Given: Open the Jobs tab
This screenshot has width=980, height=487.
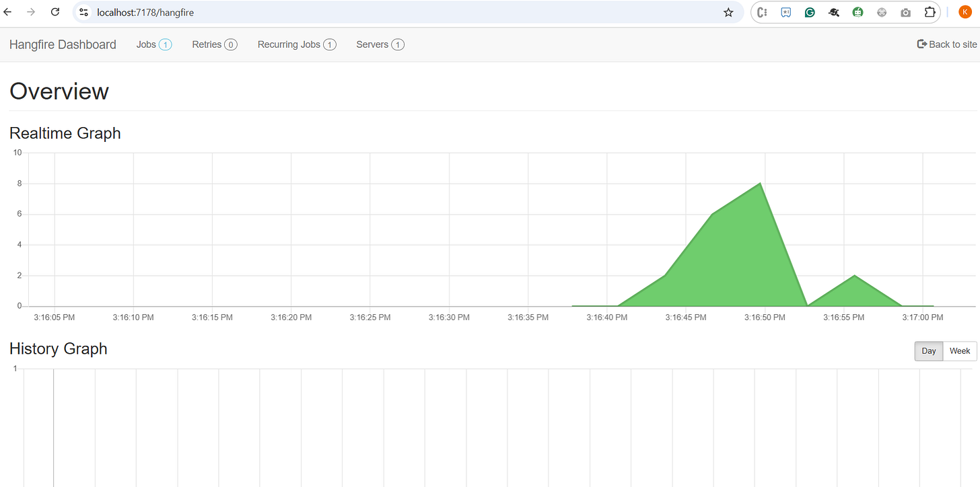Looking at the screenshot, I should 153,44.
